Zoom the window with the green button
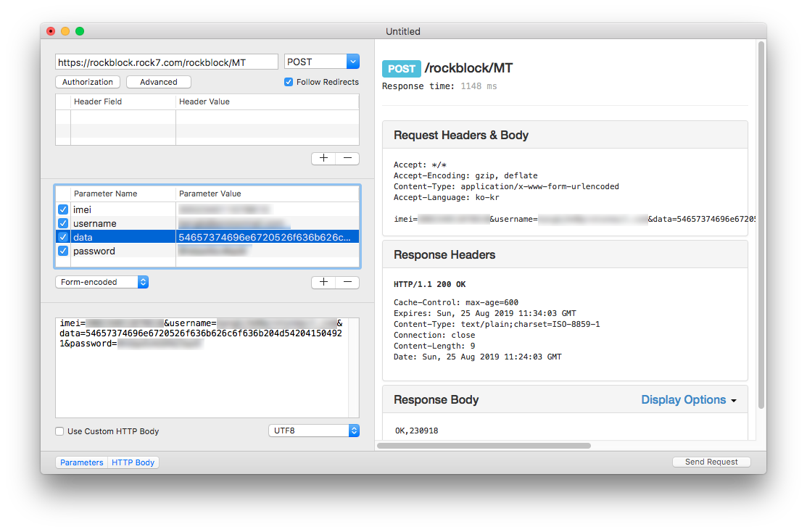The image size is (807, 532). (x=80, y=31)
